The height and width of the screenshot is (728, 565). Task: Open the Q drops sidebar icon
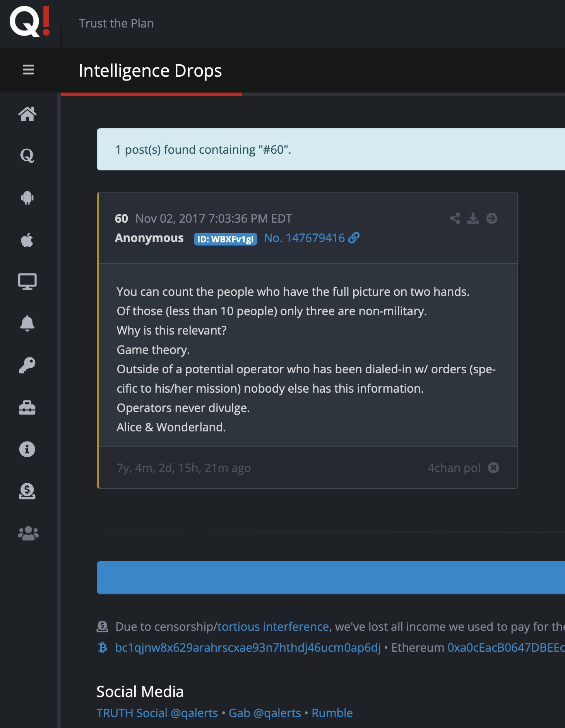[x=27, y=156]
